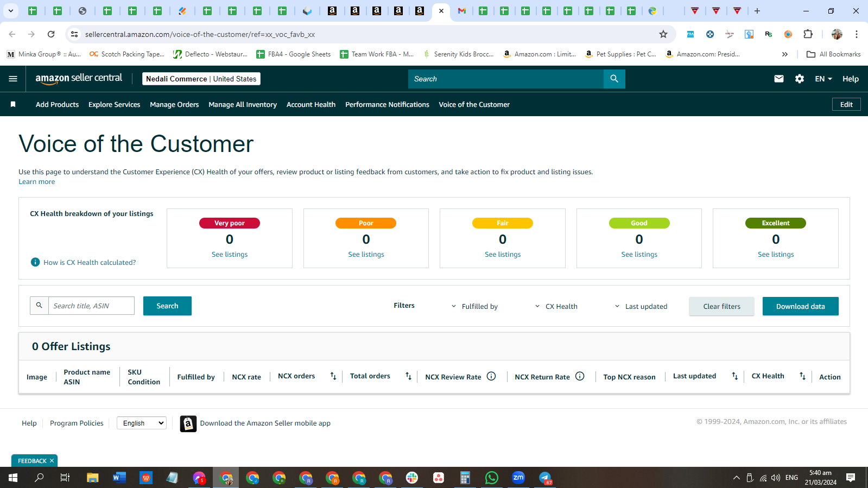View site information icon in address bar
The image size is (868, 488).
(74, 34)
